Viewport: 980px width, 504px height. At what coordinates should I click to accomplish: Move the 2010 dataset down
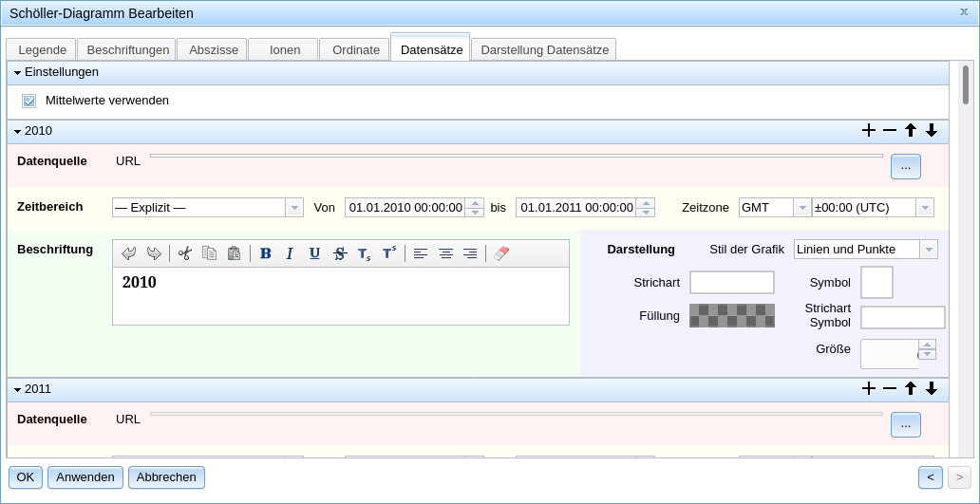932,131
